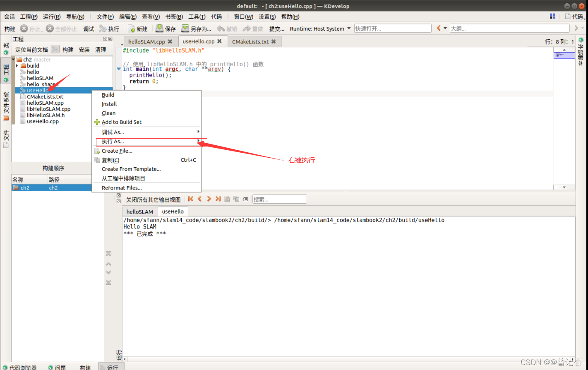Open the 外部脚本 right side panel
The image size is (588, 370).
581,51
